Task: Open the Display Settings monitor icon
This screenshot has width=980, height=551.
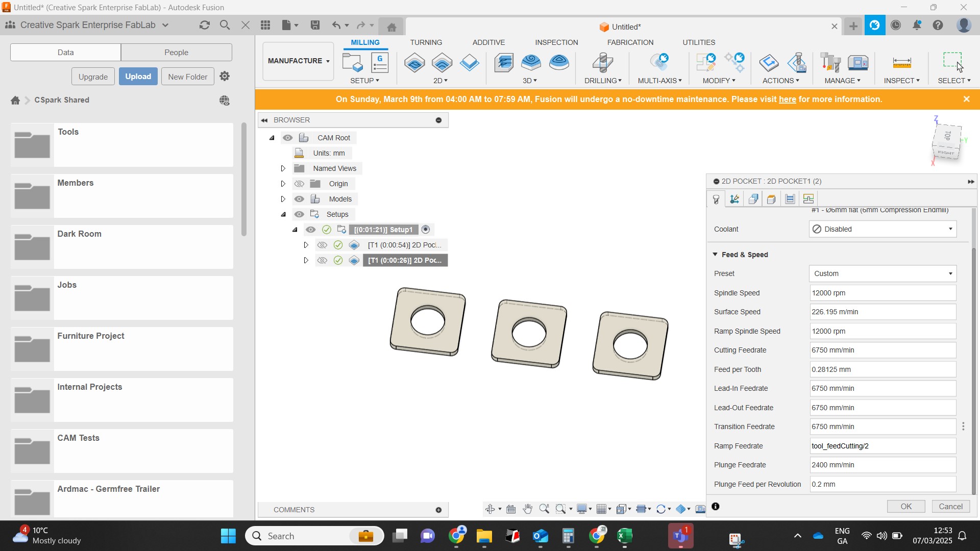Action: [x=582, y=509]
